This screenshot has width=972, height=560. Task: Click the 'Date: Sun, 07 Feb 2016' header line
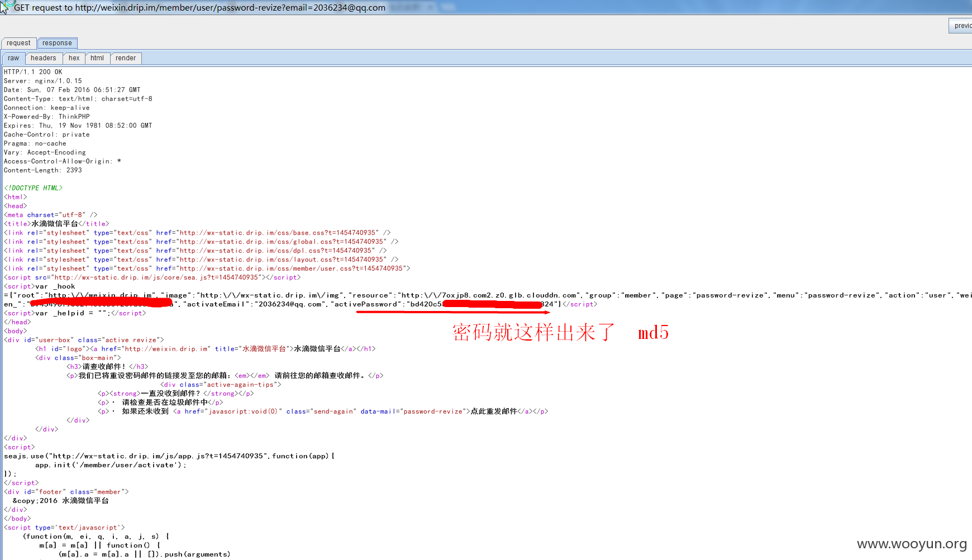pyautogui.click(x=72, y=90)
